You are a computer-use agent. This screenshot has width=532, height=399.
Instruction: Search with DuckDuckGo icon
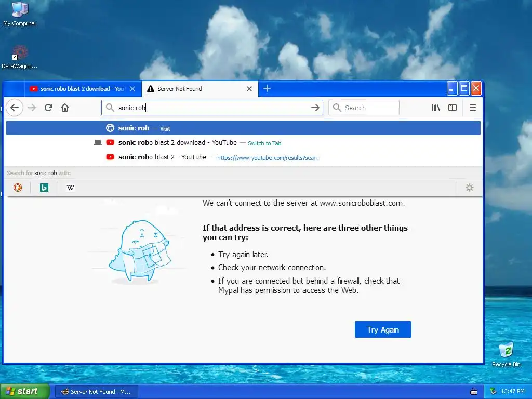[18, 188]
